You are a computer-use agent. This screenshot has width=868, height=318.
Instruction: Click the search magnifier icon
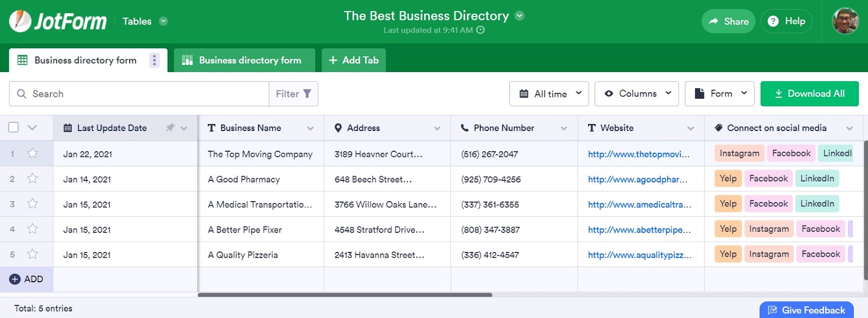[x=22, y=94]
